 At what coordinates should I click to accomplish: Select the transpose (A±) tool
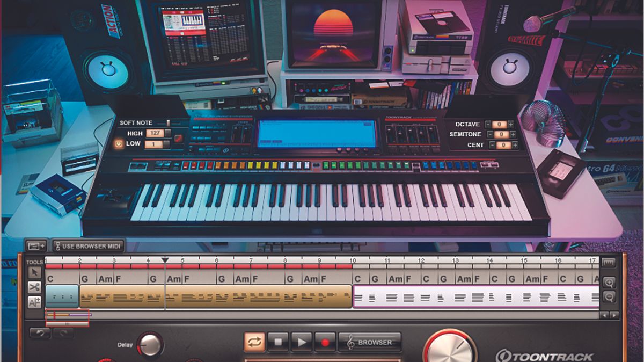tap(35, 301)
